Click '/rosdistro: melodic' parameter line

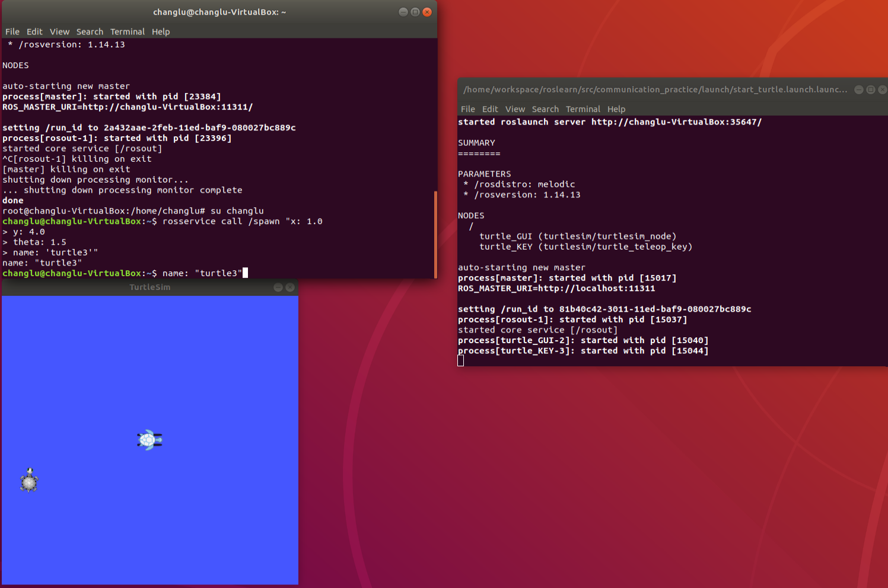tap(519, 184)
